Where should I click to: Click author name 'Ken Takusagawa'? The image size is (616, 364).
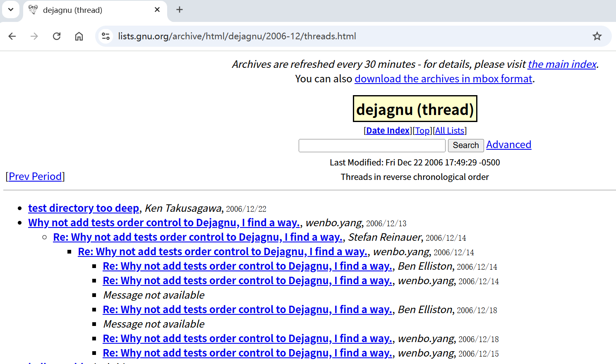[183, 208]
